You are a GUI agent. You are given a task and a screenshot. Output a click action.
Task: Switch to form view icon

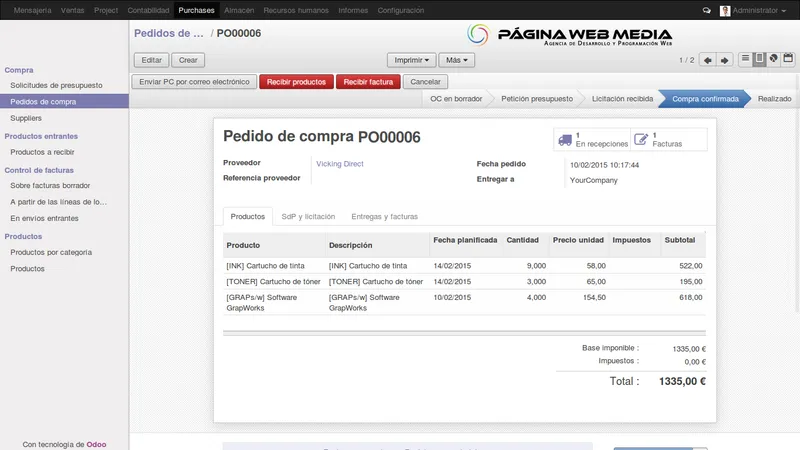tap(759, 59)
